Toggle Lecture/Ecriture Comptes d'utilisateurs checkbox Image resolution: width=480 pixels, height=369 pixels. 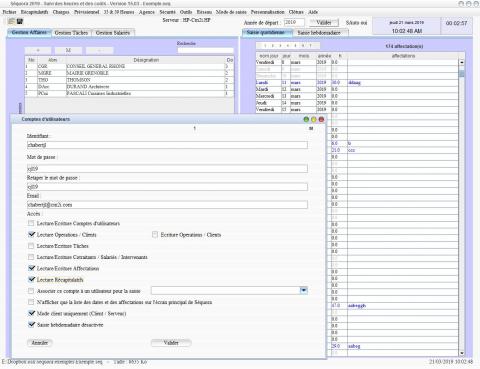[31, 223]
